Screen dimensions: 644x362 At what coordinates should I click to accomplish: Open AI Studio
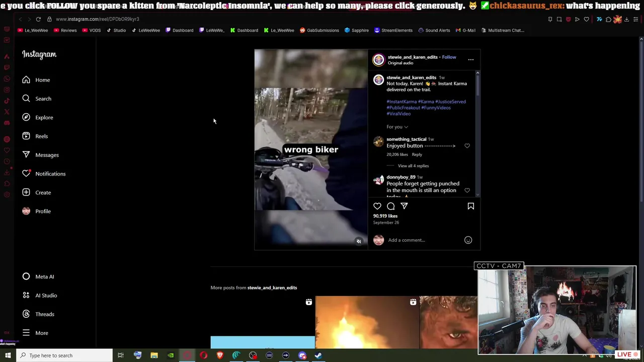40,295
